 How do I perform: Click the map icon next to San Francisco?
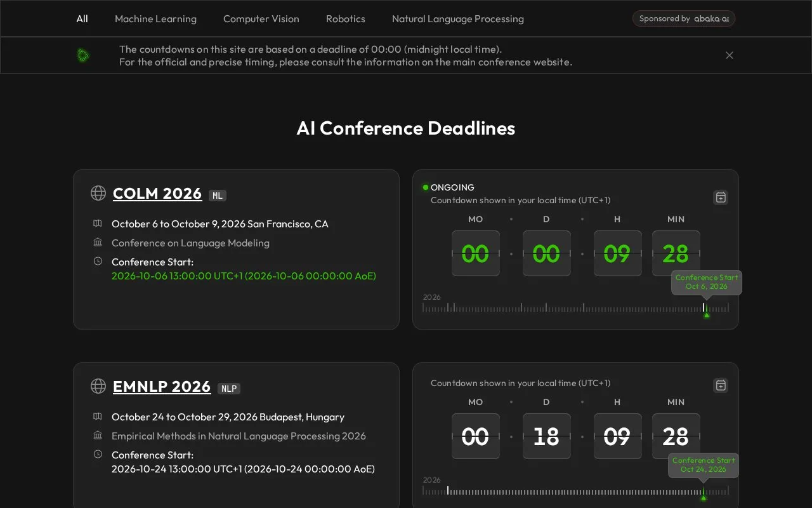pos(98,224)
